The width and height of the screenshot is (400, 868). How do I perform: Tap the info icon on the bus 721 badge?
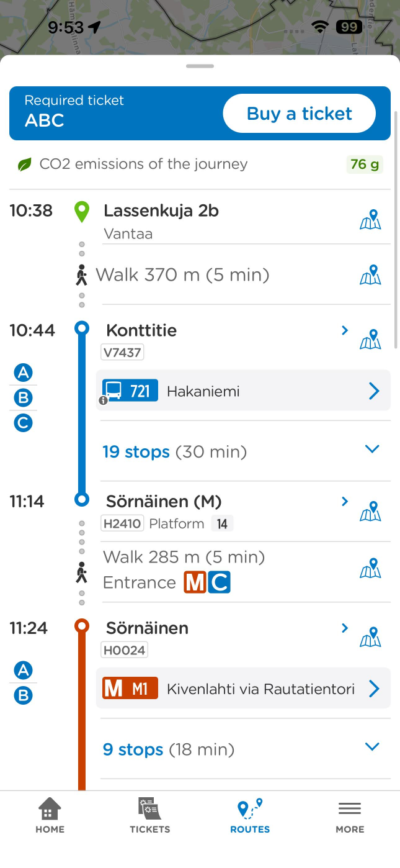coord(104,400)
